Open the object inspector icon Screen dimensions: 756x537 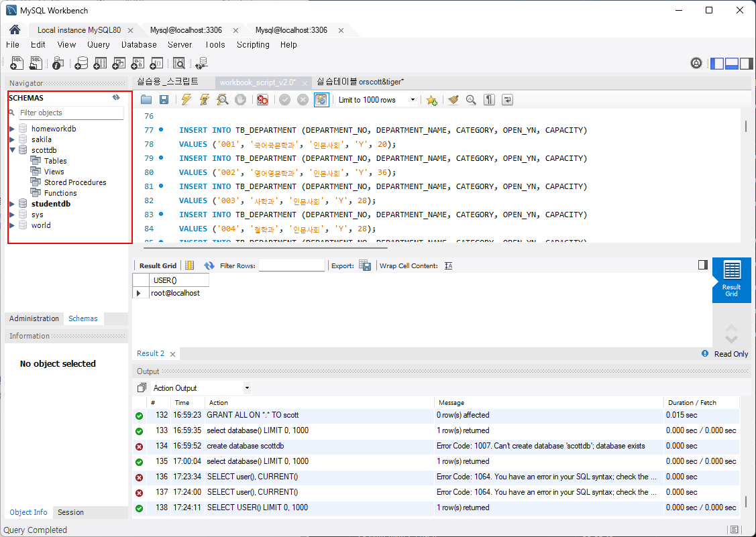pyautogui.click(x=58, y=63)
